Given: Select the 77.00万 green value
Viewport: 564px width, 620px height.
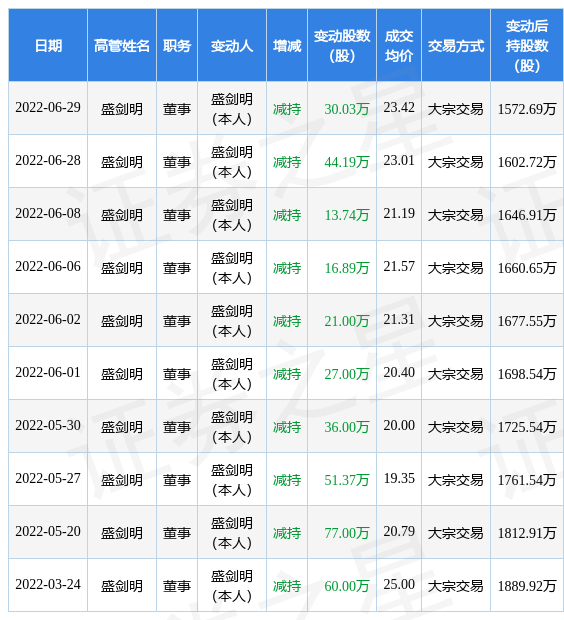Looking at the screenshot, I should coord(347,533).
